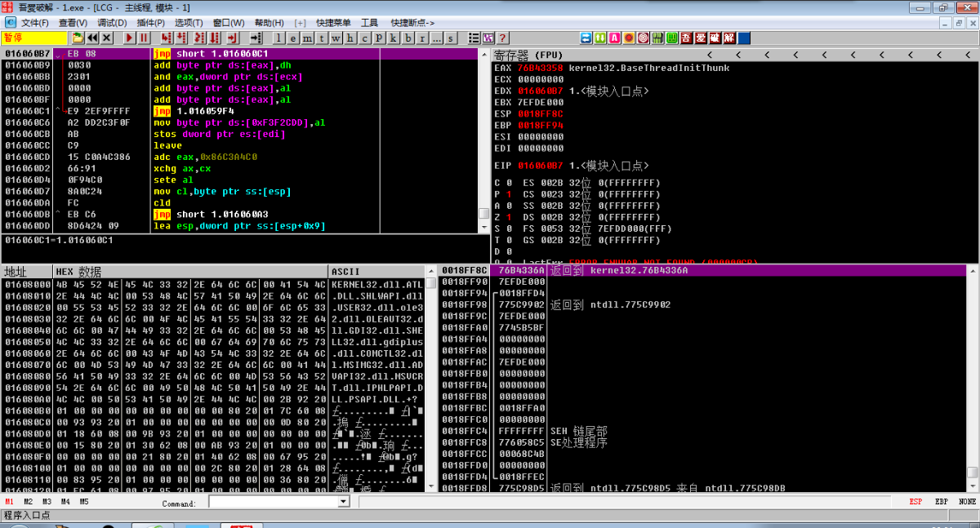Select ESP stack addressing mode

[915, 502]
